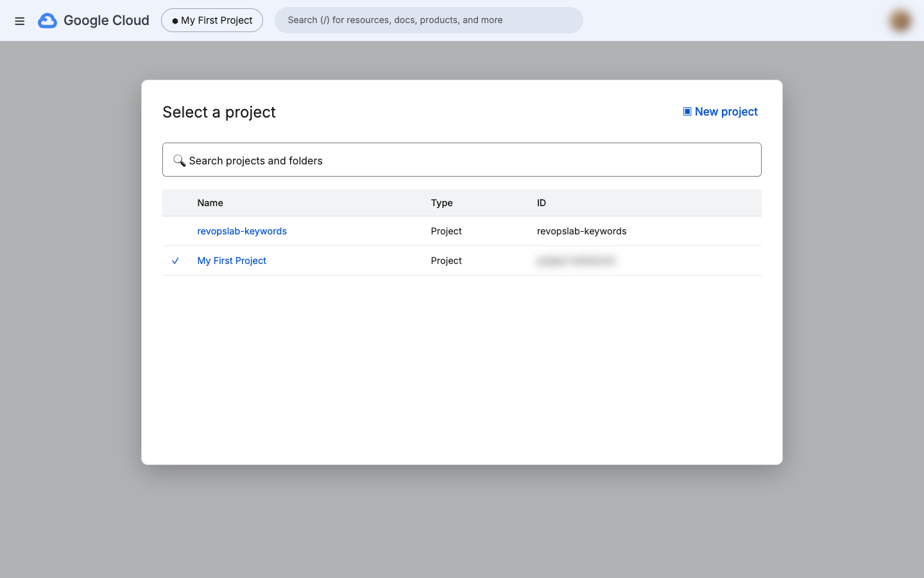Screen dimensions: 924x578
Task: Click the magnifier icon in project search
Action: pos(179,161)
